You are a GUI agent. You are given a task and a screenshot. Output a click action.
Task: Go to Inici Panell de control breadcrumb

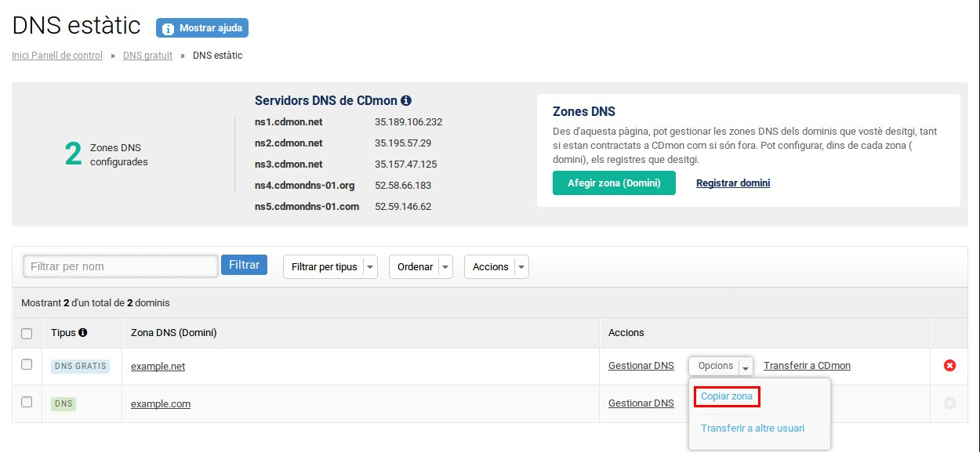click(57, 56)
